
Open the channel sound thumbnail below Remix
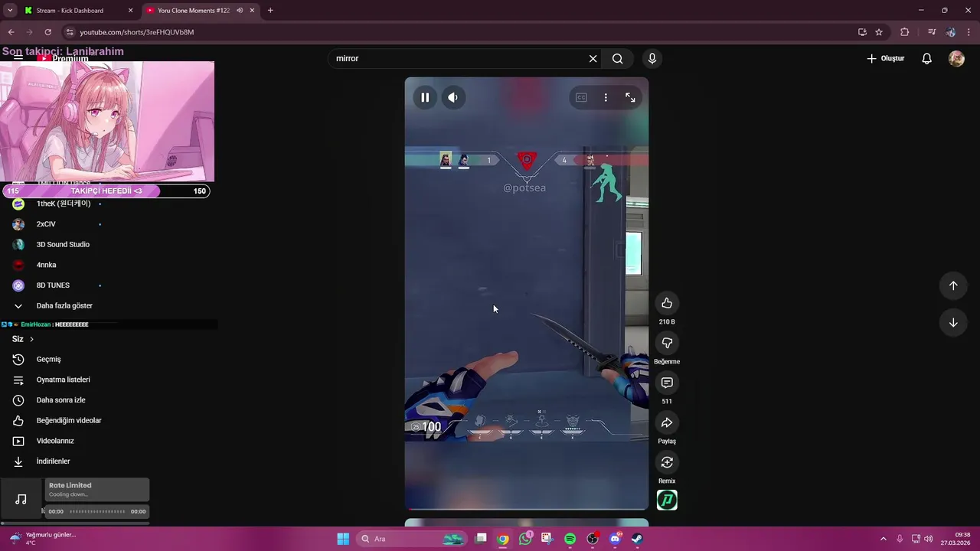point(667,500)
